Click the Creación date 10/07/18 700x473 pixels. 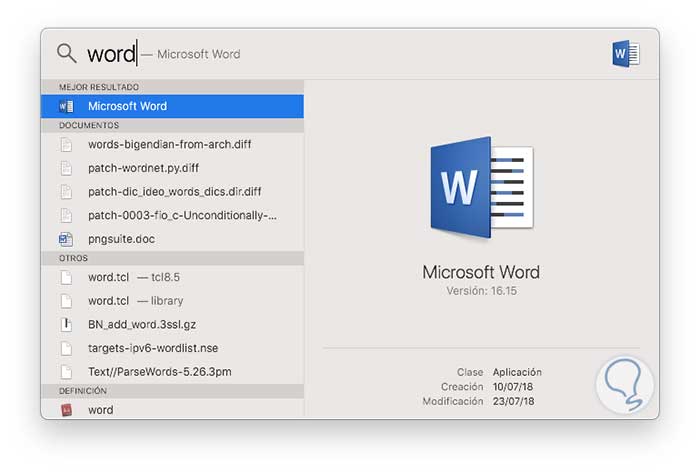point(513,387)
